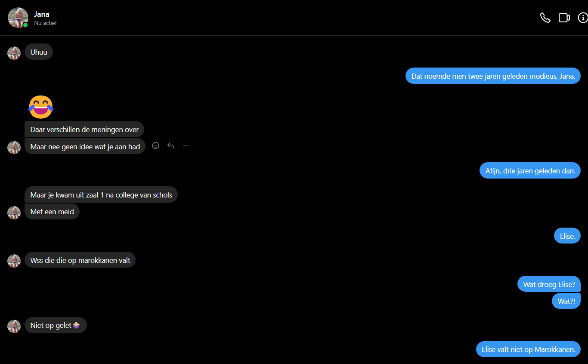Click 'Nu actief' status under Jana's name
Screen dimensions: 588x364
(x=46, y=23)
